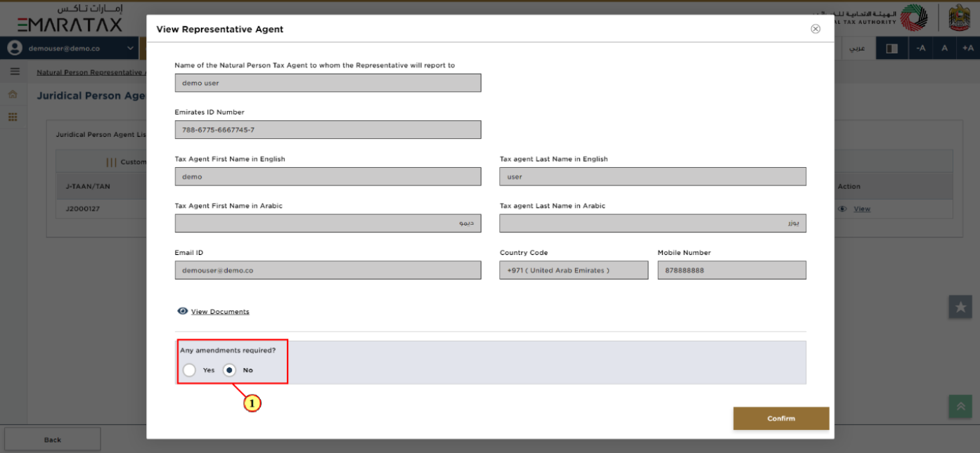
Task: Click the Customize columns icon
Action: click(111, 162)
